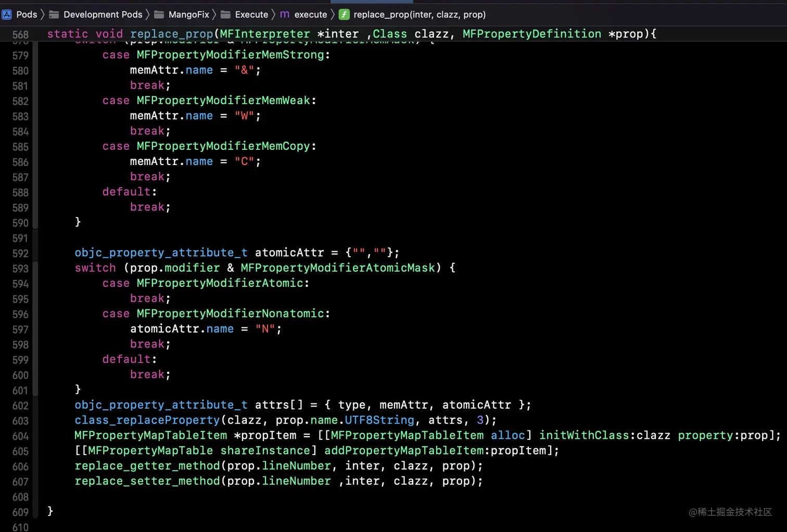Click initWithClass: selector on line 604

(x=587, y=435)
